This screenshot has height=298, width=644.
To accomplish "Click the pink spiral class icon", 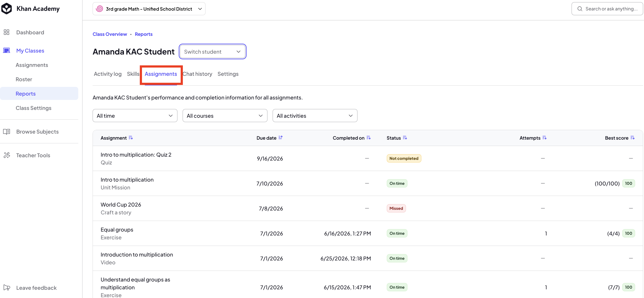I will (x=100, y=9).
